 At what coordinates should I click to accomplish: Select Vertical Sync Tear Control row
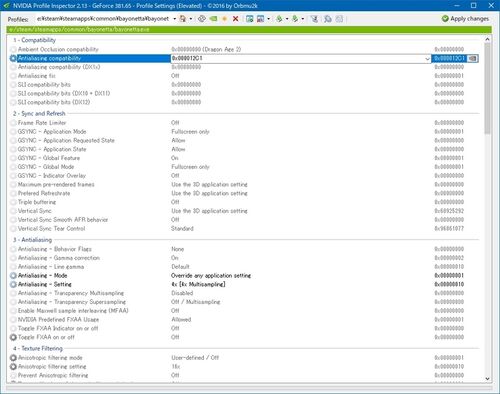point(245,228)
